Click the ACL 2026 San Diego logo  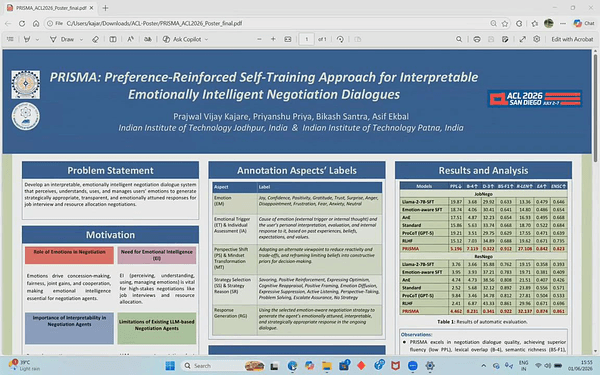[535, 99]
